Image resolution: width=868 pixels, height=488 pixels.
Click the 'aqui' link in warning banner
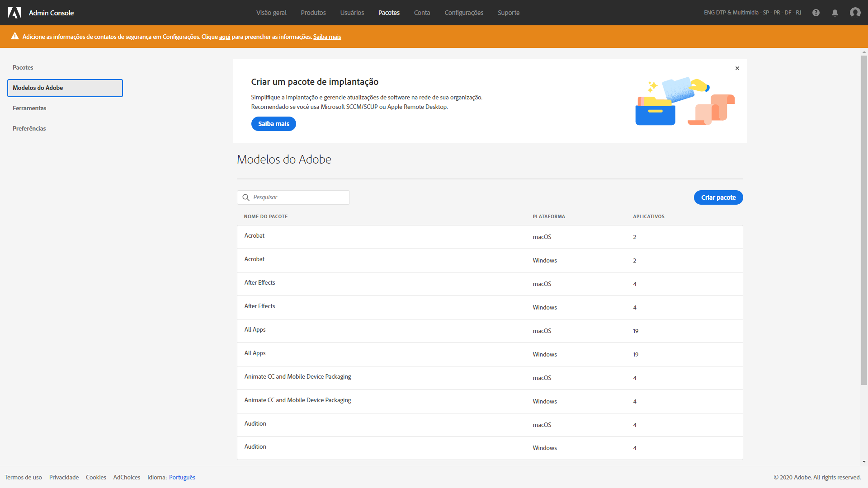click(x=225, y=37)
